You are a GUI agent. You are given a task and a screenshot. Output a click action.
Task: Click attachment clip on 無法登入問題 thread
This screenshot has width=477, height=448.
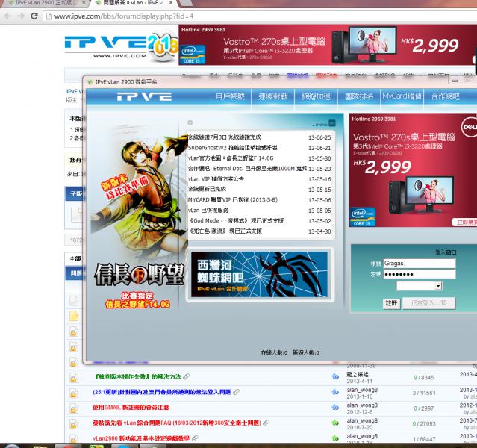click(x=236, y=392)
